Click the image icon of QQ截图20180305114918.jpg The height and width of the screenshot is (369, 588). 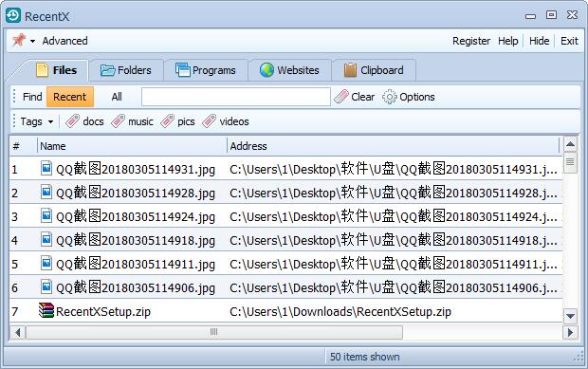point(46,239)
